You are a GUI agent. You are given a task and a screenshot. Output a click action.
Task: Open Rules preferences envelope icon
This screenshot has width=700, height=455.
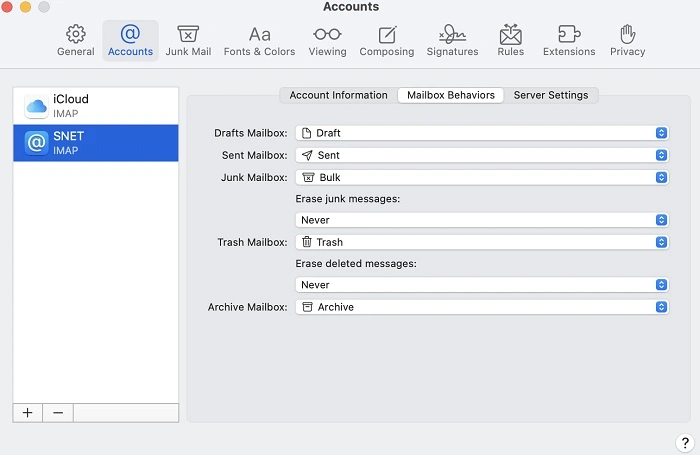(511, 34)
